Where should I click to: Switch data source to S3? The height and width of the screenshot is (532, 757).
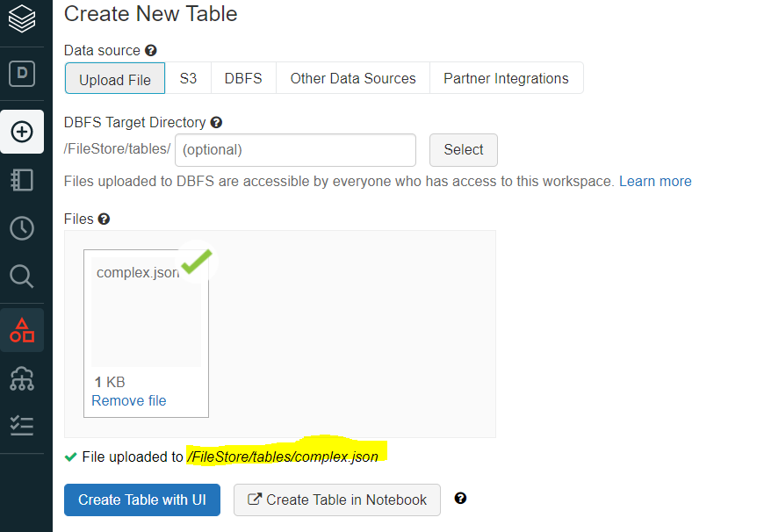pyautogui.click(x=188, y=78)
